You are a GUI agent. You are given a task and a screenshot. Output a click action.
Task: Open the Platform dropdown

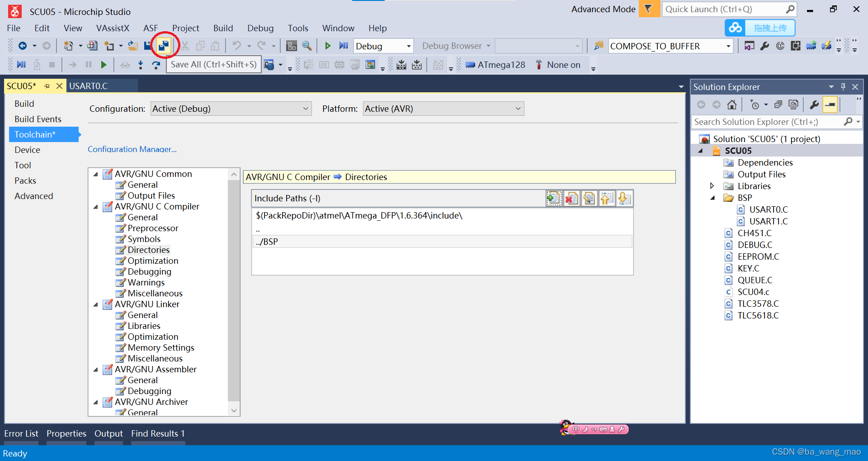point(443,109)
